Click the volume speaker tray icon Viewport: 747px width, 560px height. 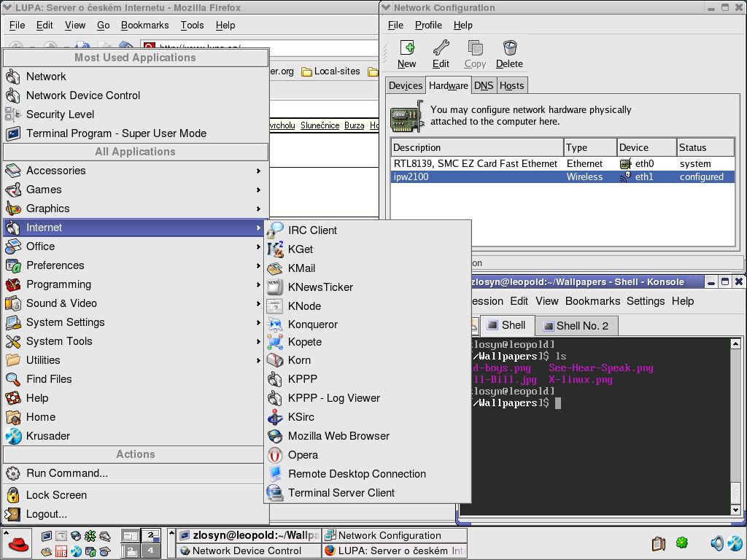coord(717,542)
